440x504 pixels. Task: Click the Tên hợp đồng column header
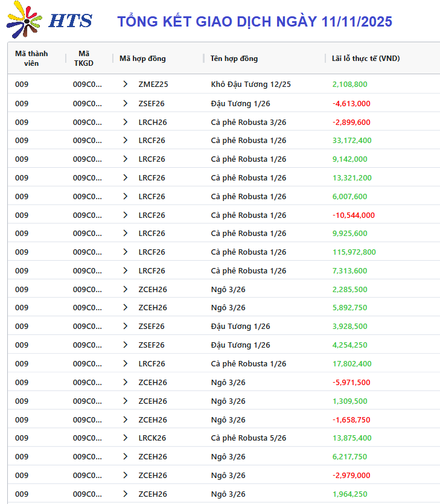(x=234, y=59)
